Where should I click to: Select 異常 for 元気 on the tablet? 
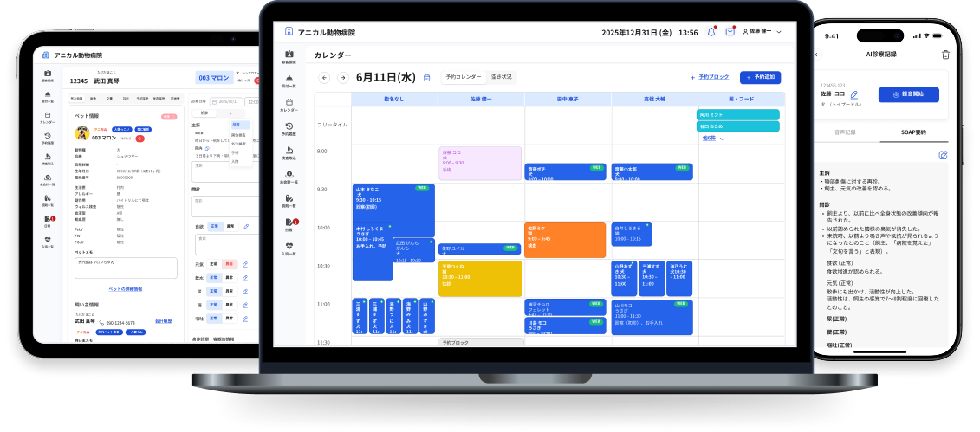coord(230,264)
